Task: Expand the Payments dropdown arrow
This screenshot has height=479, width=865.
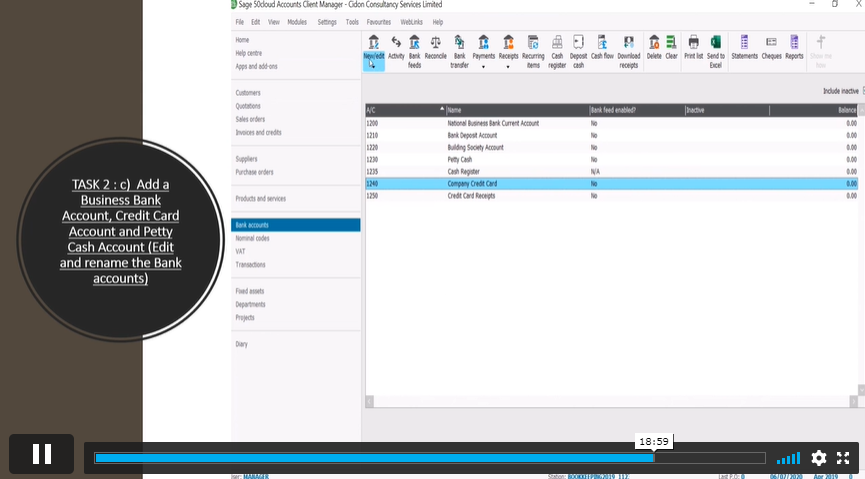Action: coord(483,67)
